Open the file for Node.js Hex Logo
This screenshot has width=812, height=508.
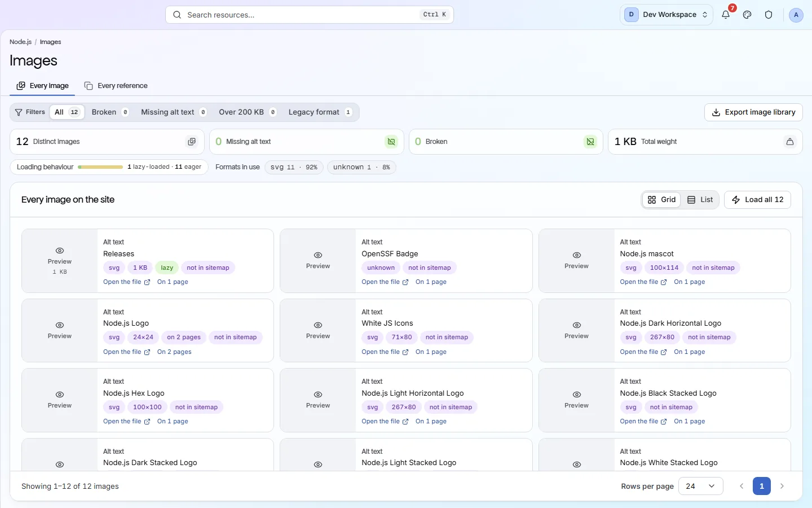tap(127, 422)
